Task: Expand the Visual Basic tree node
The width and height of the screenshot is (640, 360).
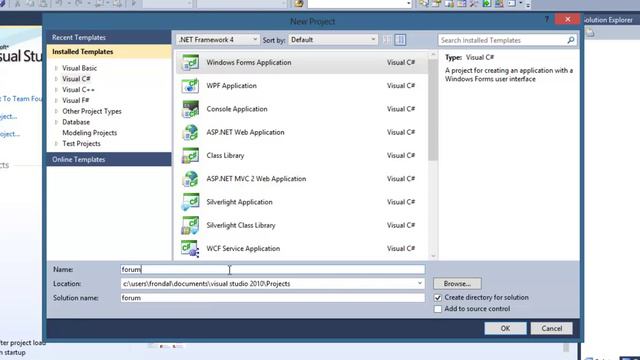Action: [x=56, y=68]
